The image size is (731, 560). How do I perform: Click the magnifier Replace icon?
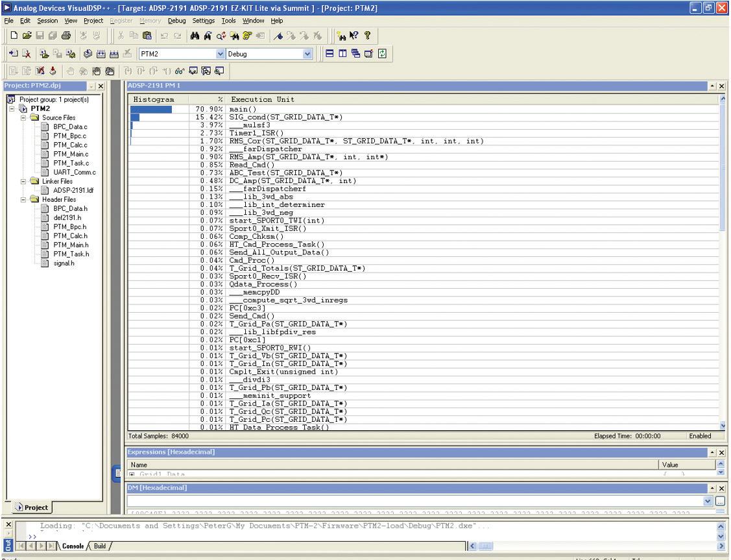(x=221, y=36)
